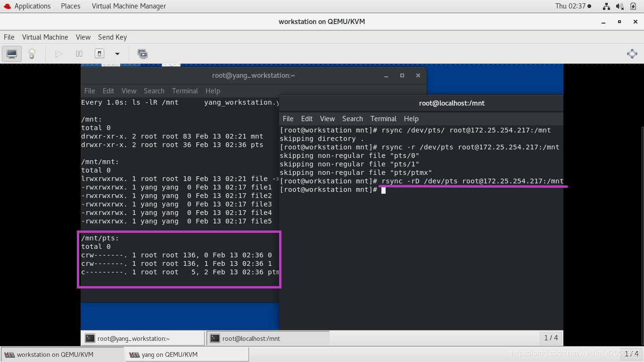The image size is (644, 362).
Task: Open power menu icon in top bar
Action: [633, 6]
